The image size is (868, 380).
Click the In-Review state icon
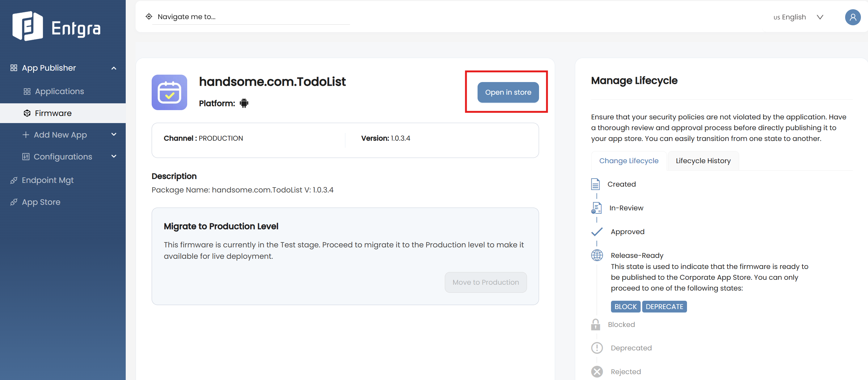[596, 208]
